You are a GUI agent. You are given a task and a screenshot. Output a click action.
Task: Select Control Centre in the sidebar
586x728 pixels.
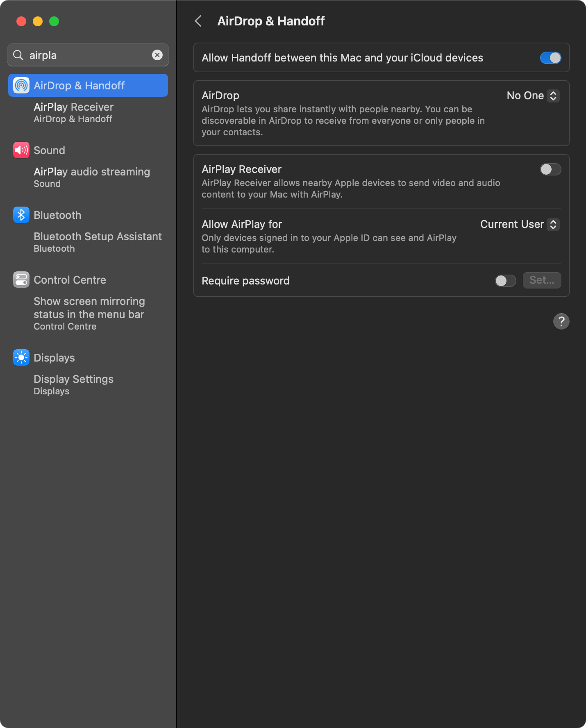88,280
